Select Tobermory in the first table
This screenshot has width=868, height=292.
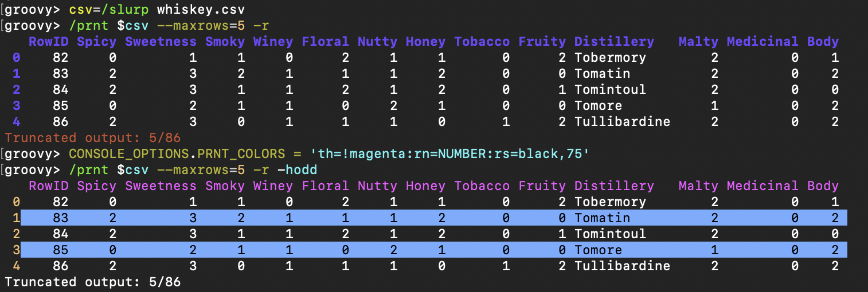click(x=610, y=58)
